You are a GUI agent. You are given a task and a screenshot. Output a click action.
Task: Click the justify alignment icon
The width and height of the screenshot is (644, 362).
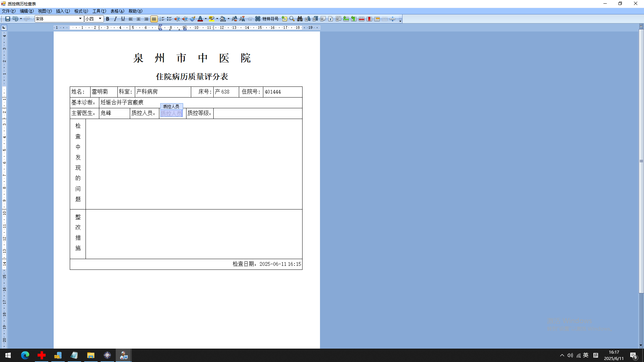coord(154,19)
